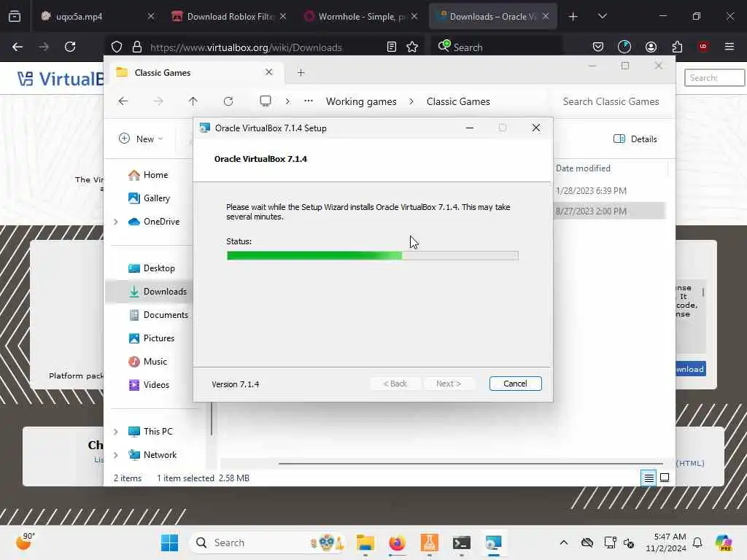List all Firefox tabs dropdown
The height and width of the screenshot is (560, 747).
pos(602,16)
